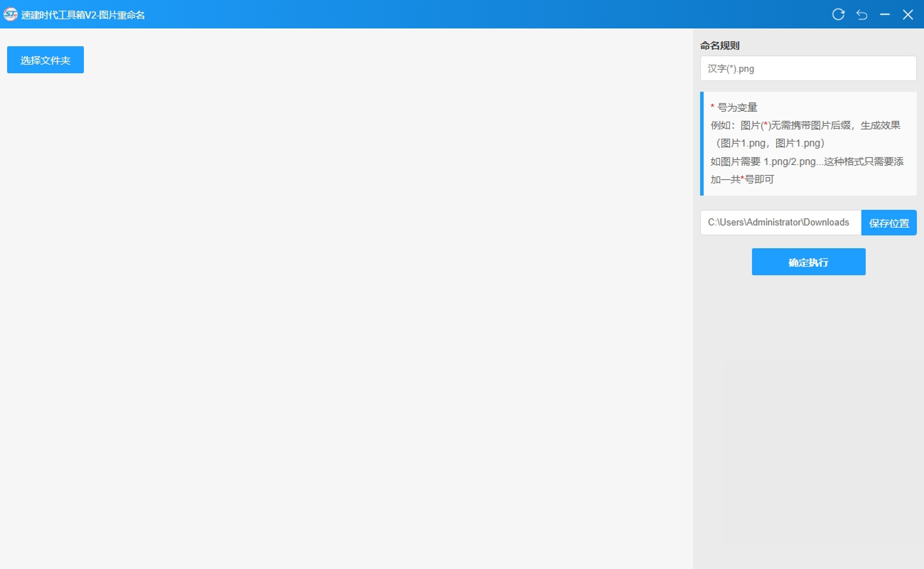Focus the naming rule input field
924x569 pixels.
(x=808, y=68)
